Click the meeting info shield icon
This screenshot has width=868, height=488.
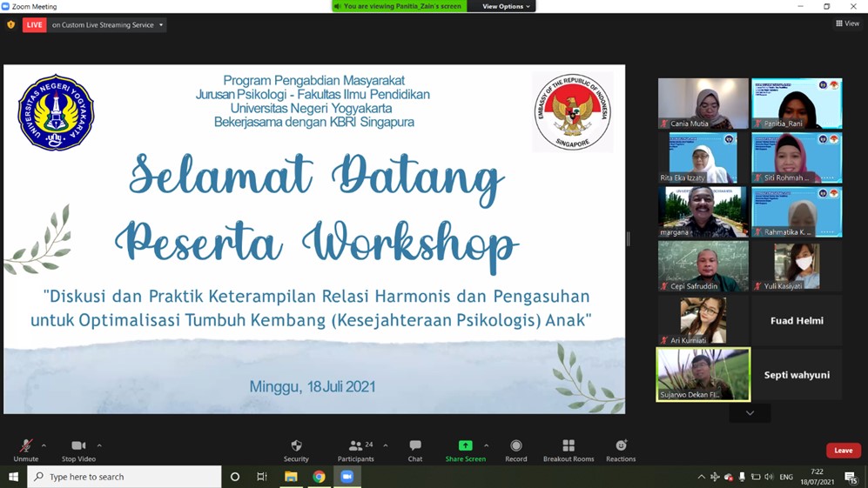10,25
